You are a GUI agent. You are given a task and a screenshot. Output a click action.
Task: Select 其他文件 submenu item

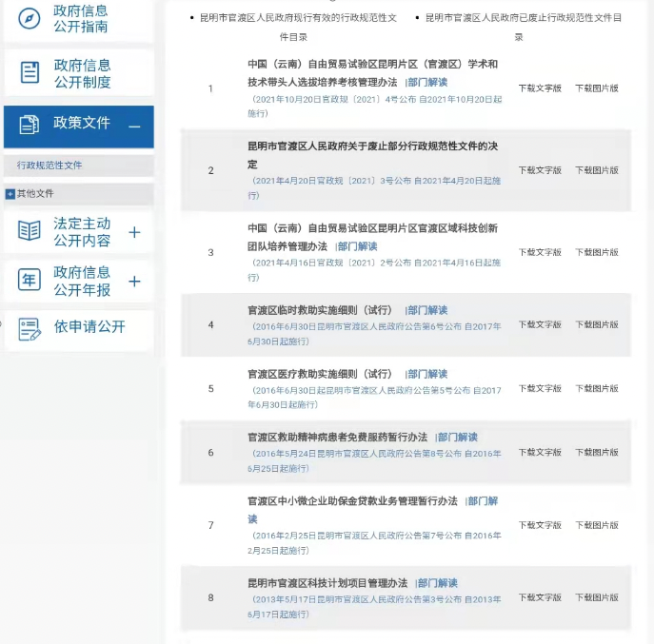click(35, 193)
